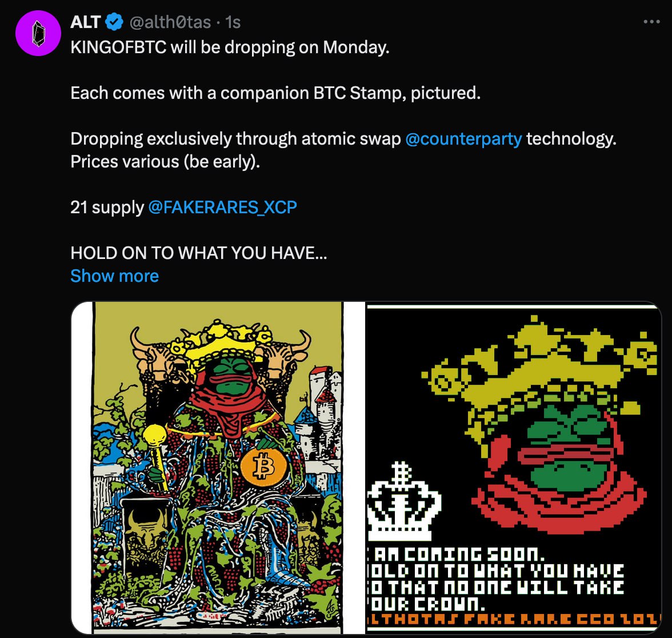Open the ALT profile avatar

click(x=38, y=33)
